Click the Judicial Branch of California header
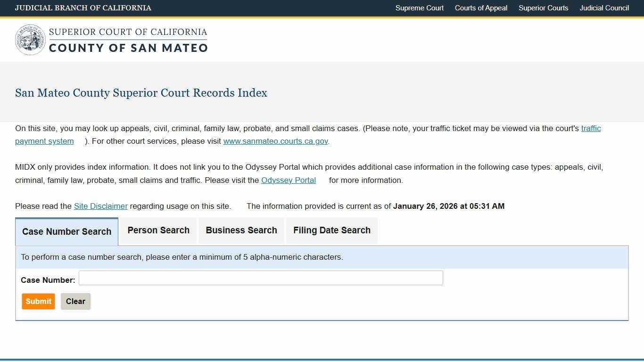644x362 pixels. (83, 8)
